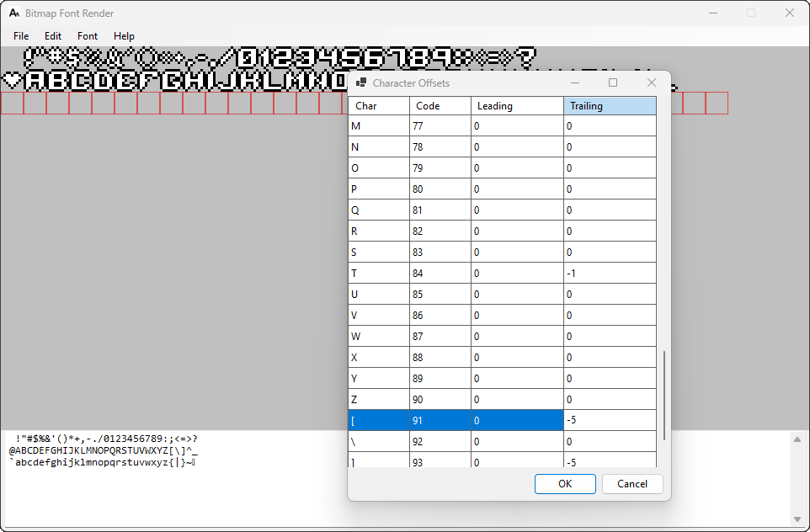Open the Edit menu
This screenshot has width=810, height=532.
(53, 36)
